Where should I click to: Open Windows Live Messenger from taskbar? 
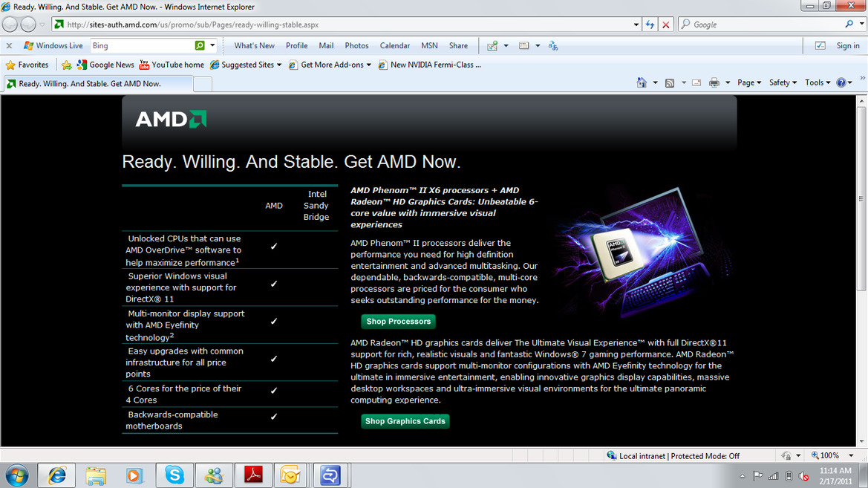(x=214, y=475)
